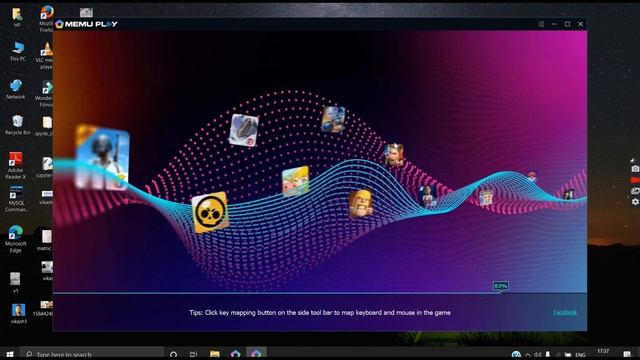Open Cortana from the taskbar
The height and width of the screenshot is (360, 640).
pyautogui.click(x=173, y=354)
